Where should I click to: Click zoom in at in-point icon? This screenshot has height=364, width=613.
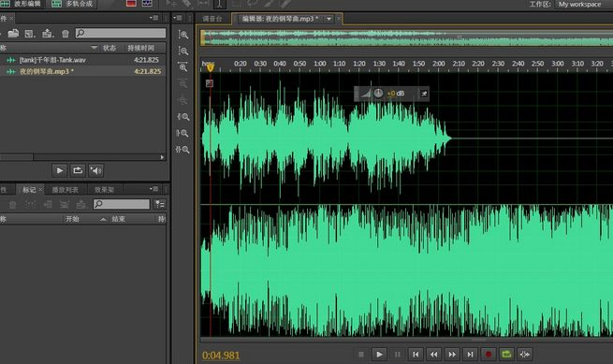pos(182,117)
